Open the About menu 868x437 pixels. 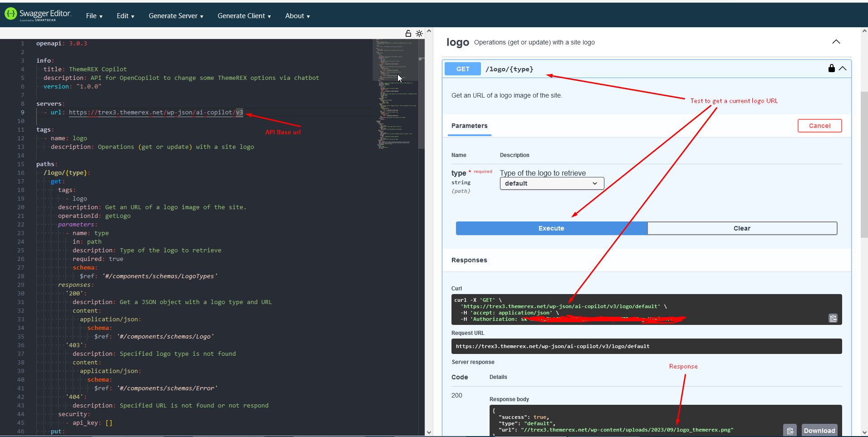click(x=298, y=16)
